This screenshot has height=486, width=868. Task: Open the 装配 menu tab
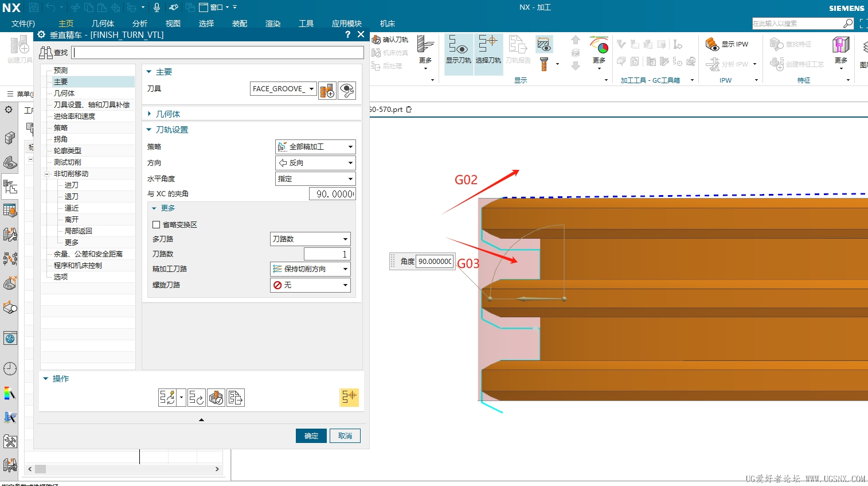pyautogui.click(x=240, y=24)
